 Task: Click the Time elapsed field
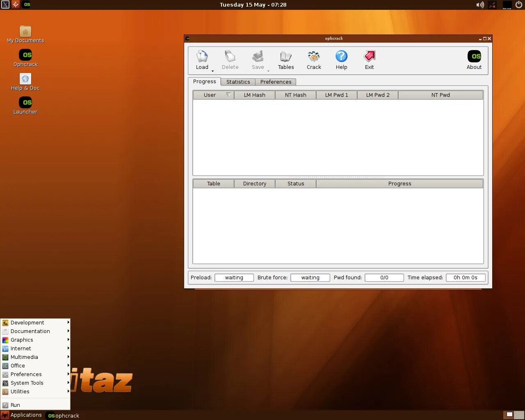[465, 278]
